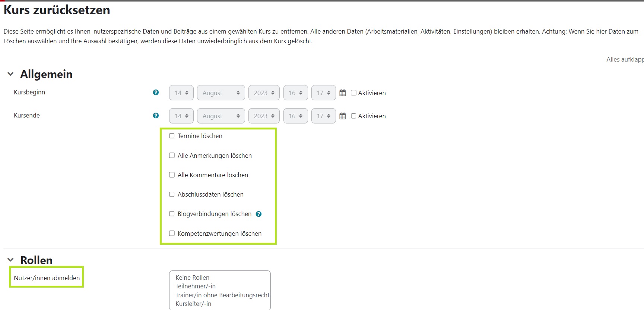Viewport: 644px width, 310px height.
Task: Check Alle Kommentare löschen
Action: (x=172, y=175)
